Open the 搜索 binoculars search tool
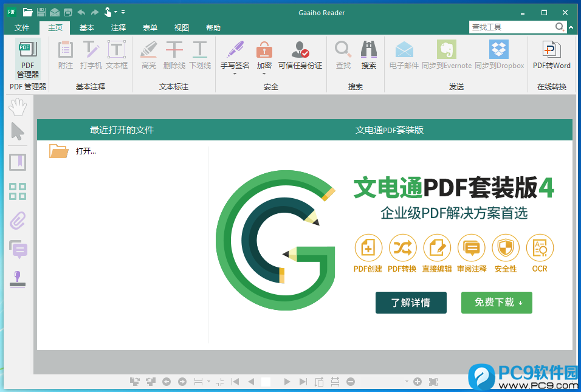581x392 pixels. point(369,55)
